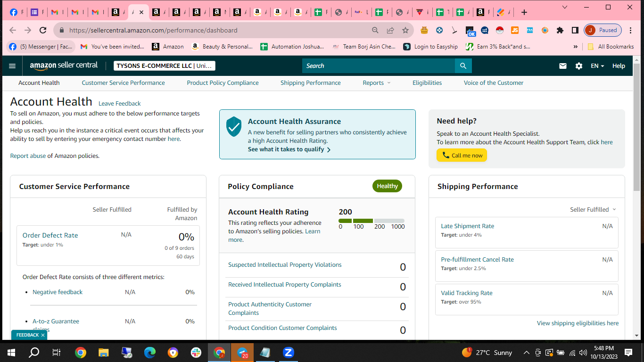
Task: Click the Account Health Rating progress bar
Action: 372,221
